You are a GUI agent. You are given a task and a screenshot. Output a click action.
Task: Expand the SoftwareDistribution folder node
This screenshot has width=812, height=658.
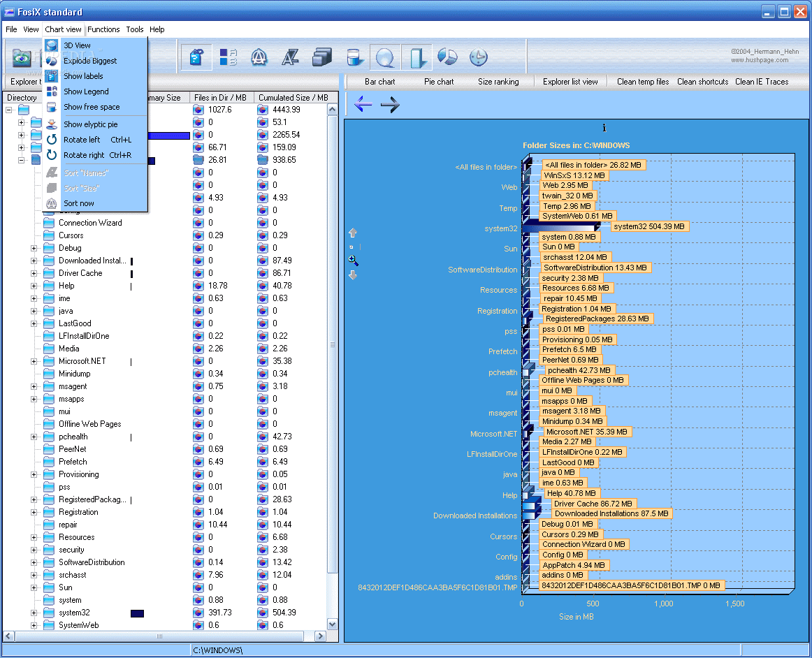[x=34, y=563]
